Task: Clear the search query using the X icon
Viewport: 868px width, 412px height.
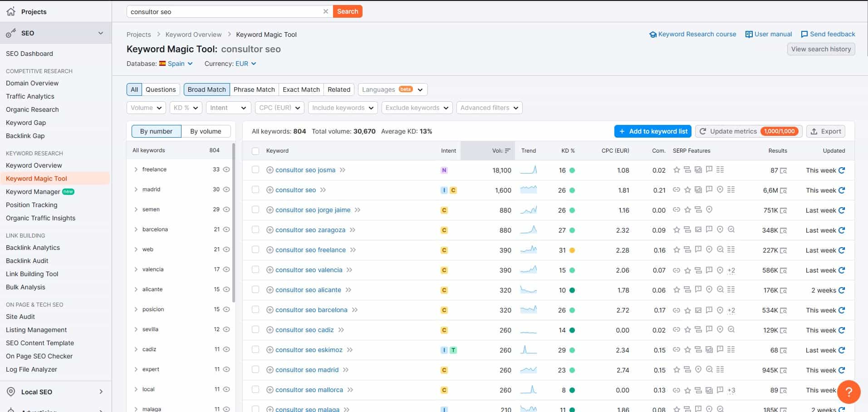Action: [326, 11]
